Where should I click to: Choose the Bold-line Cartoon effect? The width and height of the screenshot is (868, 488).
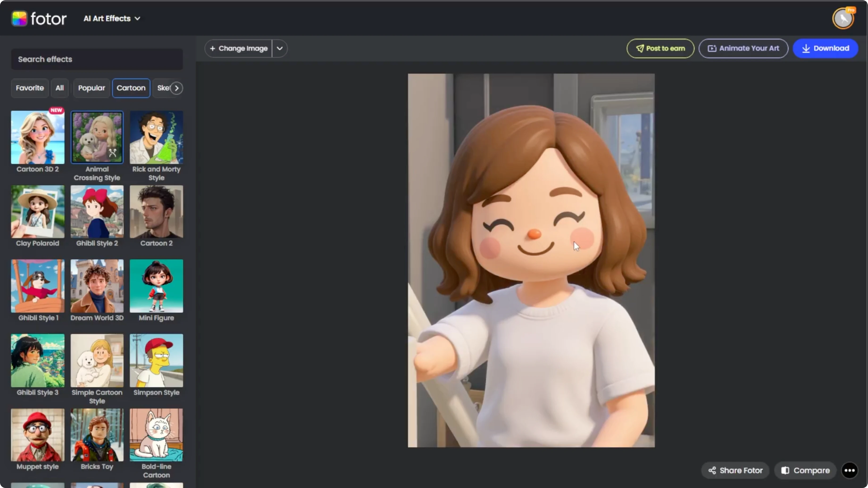(x=156, y=435)
